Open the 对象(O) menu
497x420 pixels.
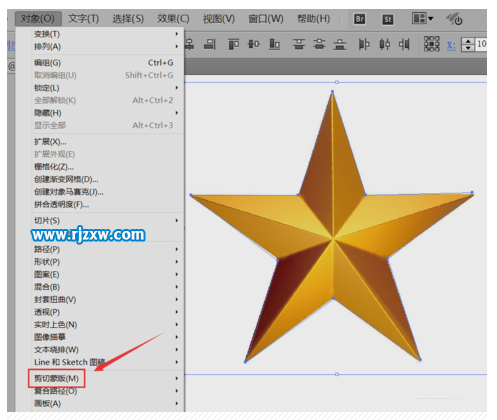[x=38, y=19]
